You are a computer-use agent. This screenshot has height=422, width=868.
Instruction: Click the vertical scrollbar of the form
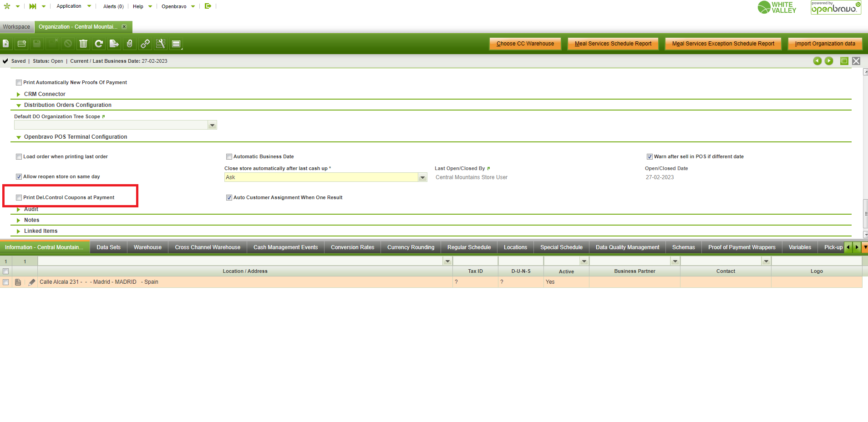865,213
